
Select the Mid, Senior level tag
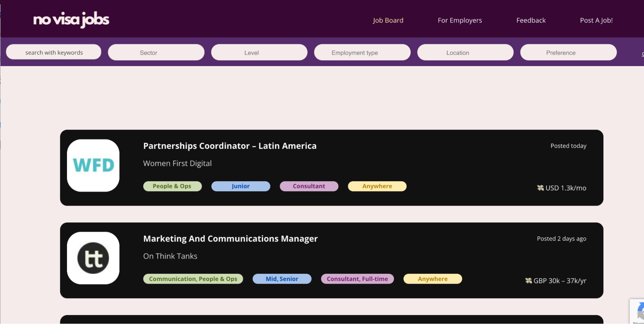coord(282,279)
